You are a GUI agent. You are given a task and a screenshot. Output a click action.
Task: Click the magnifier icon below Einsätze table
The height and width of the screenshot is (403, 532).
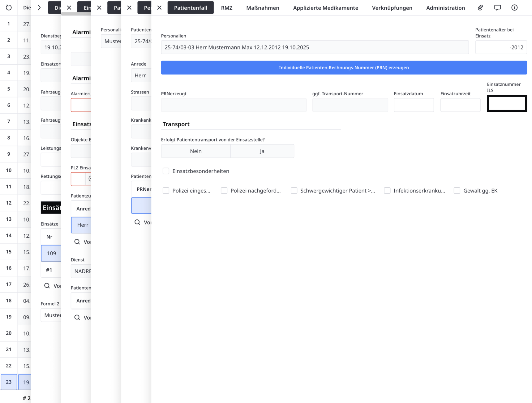click(47, 286)
